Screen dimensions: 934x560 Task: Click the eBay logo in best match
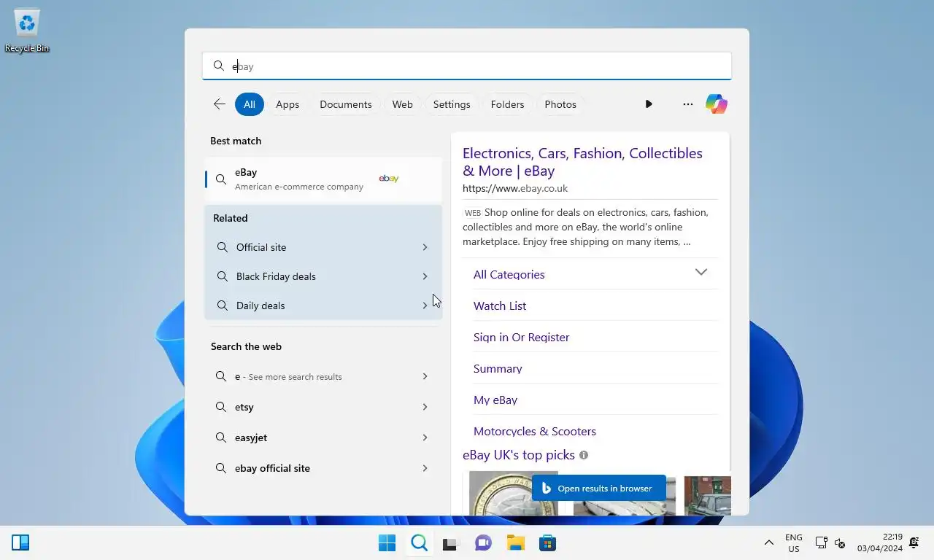pos(389,179)
